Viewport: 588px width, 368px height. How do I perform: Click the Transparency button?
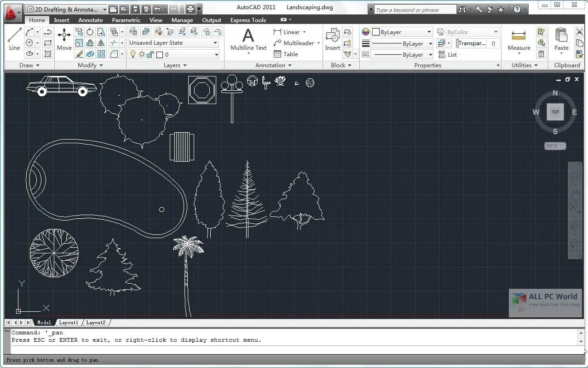click(x=471, y=43)
